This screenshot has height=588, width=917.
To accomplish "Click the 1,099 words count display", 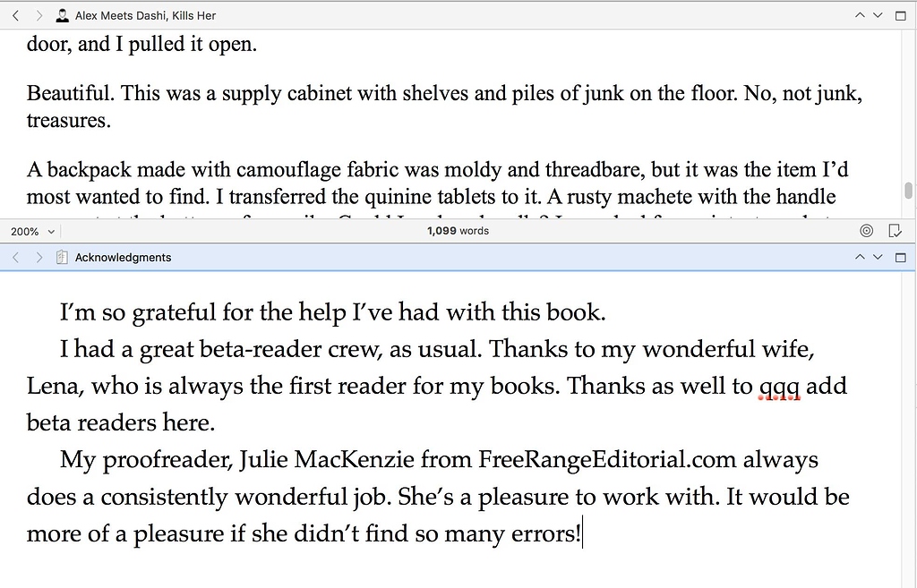I will (x=458, y=230).
